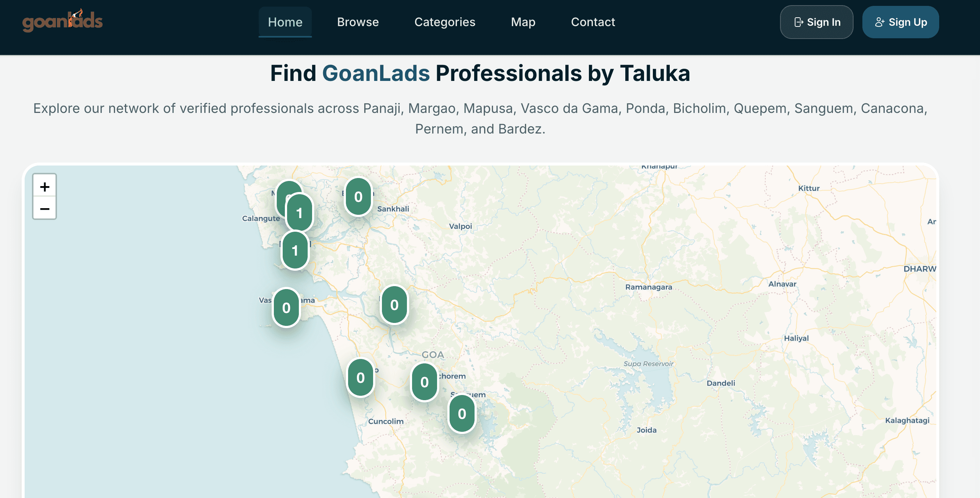This screenshot has width=980, height=498.
Task: Click the GOA label on the map
Action: [x=433, y=355]
